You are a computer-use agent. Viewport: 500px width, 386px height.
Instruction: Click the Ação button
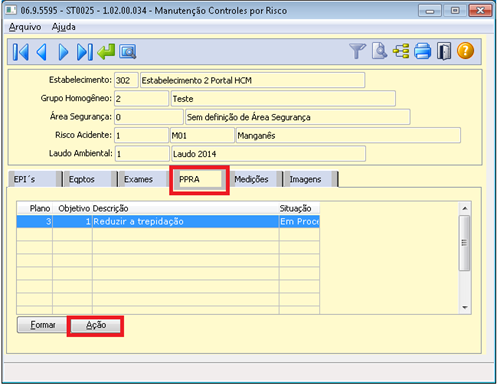(x=96, y=325)
